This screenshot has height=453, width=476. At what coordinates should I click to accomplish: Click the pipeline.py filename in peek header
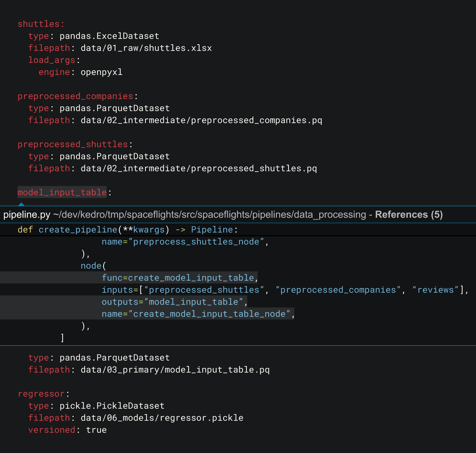[x=26, y=214]
